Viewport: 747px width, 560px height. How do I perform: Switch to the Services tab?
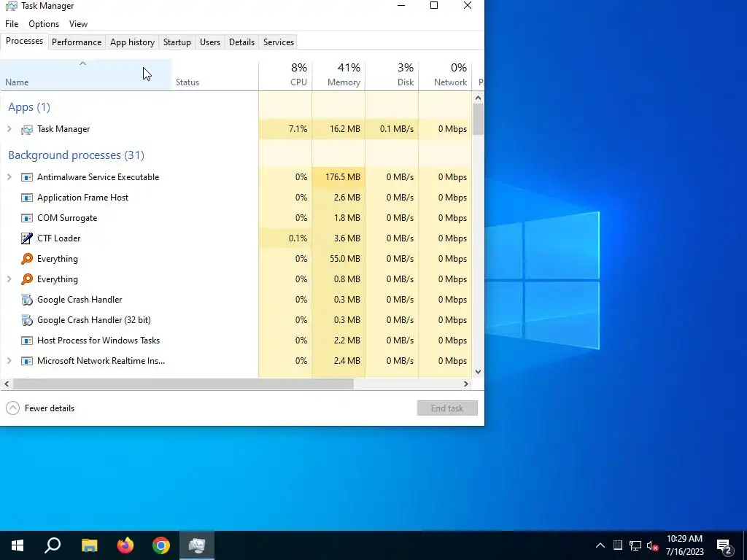point(279,42)
